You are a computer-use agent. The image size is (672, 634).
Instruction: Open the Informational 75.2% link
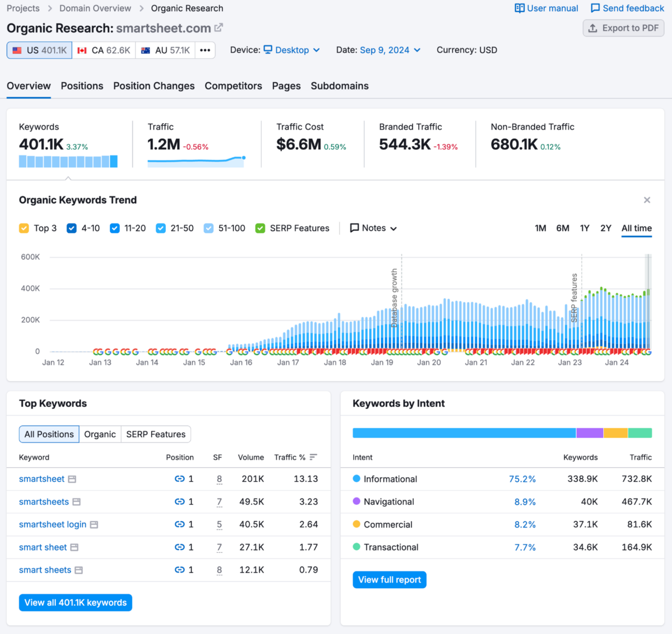(522, 479)
